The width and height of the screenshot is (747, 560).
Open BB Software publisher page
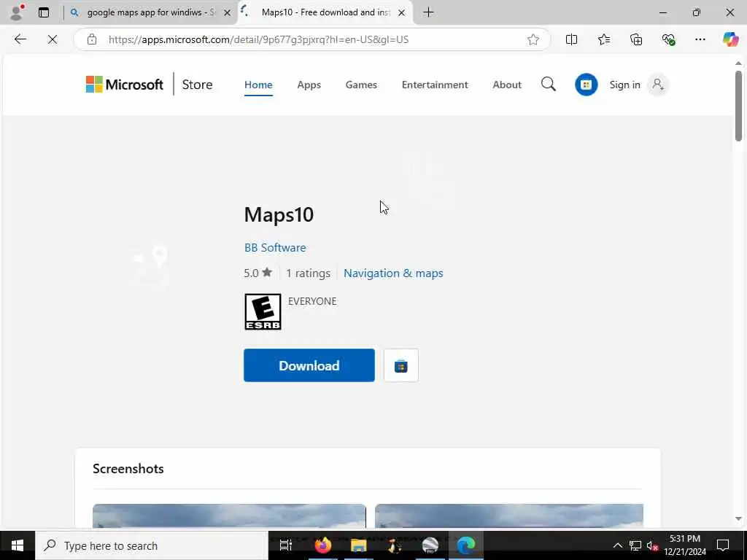275,248
